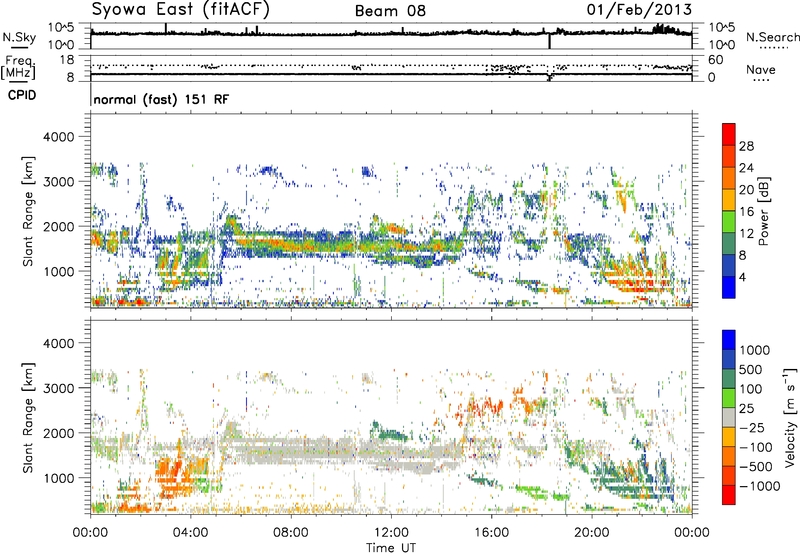The image size is (800, 554).
Task: Click the 'Syowa East (fitACF)' plot title
Action: pyautogui.click(x=181, y=9)
